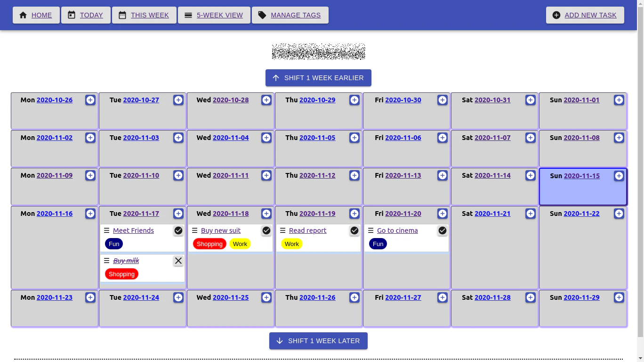Viewport: 644px width, 362px height.
Task: Click Shift 1 Week Later button
Action: (318, 341)
